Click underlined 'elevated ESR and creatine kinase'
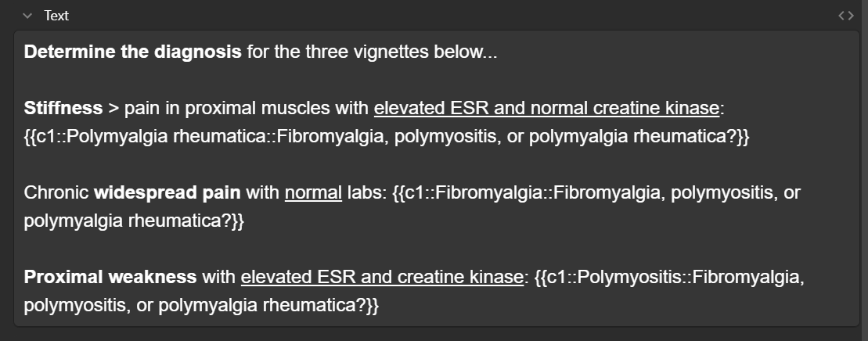 point(382,277)
